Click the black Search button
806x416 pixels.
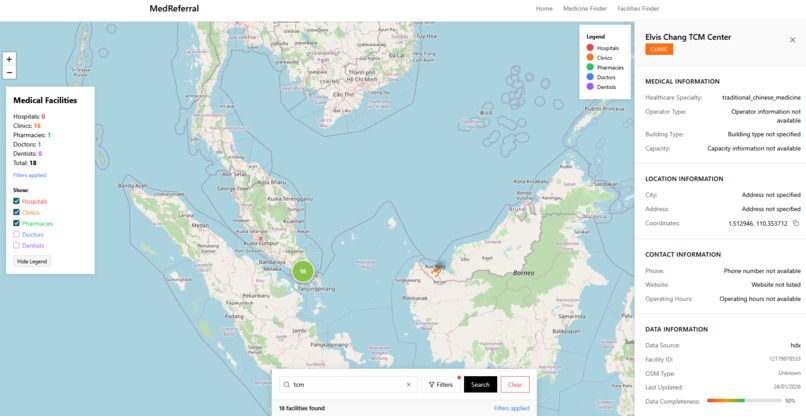[x=480, y=385]
